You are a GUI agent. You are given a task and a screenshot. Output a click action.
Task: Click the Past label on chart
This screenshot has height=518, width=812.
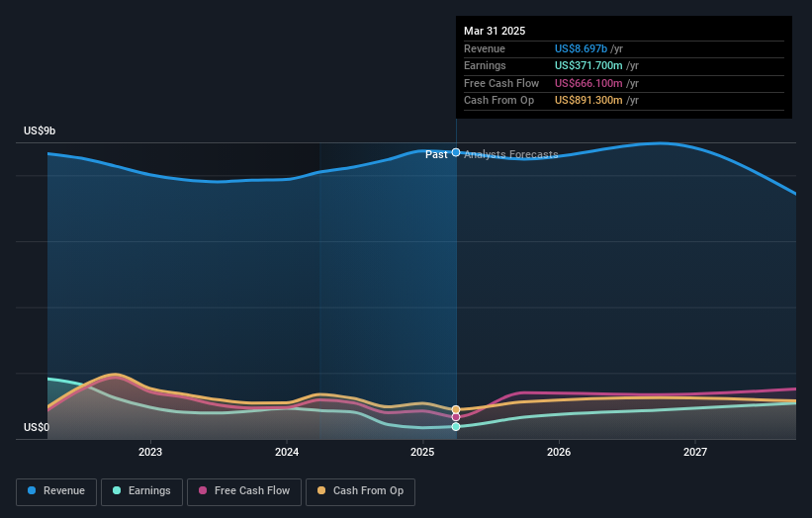[x=436, y=154]
